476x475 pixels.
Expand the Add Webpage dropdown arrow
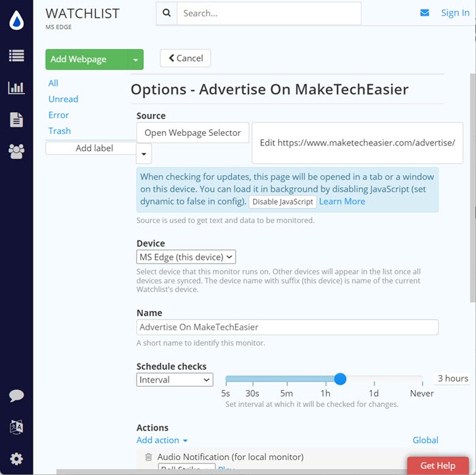point(136,59)
